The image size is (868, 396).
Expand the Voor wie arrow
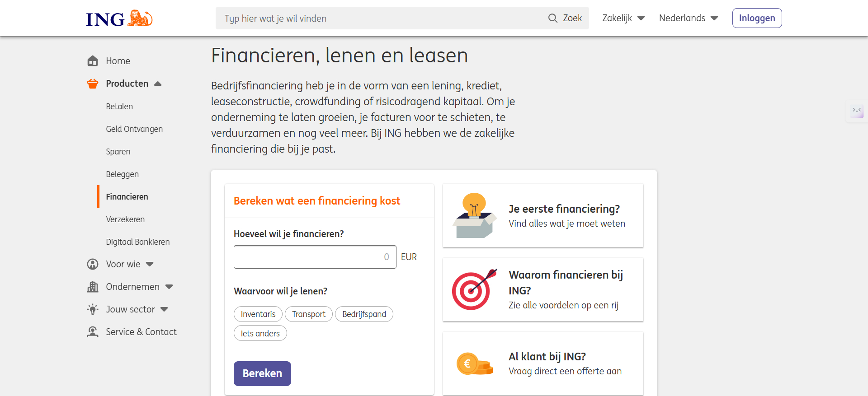(150, 264)
